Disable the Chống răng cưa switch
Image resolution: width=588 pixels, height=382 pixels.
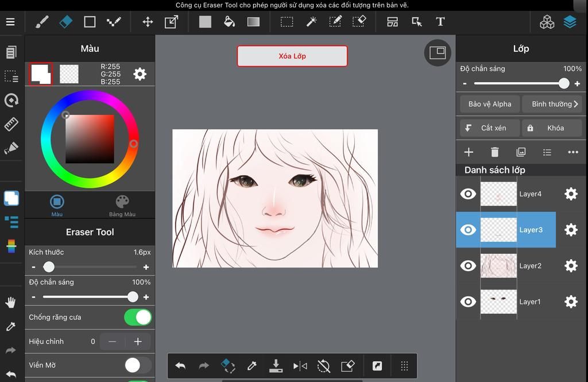[138, 318]
